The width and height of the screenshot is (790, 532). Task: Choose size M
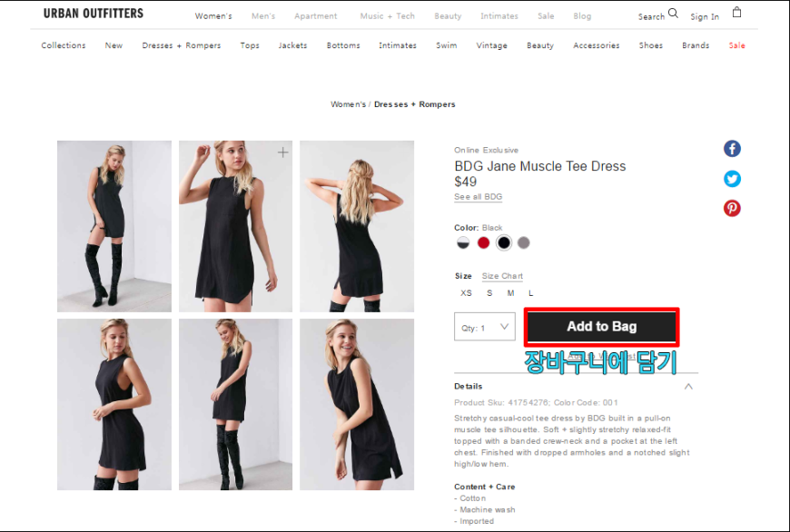510,293
